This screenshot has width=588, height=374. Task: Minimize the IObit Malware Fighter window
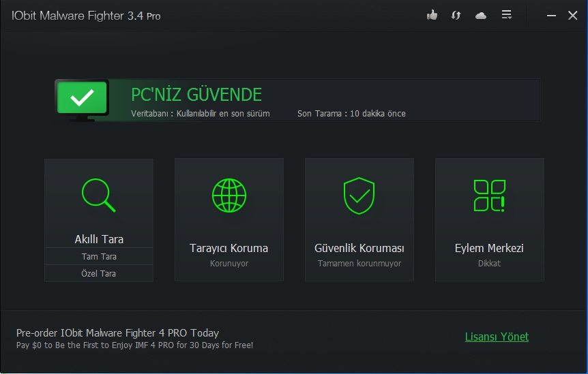click(551, 16)
